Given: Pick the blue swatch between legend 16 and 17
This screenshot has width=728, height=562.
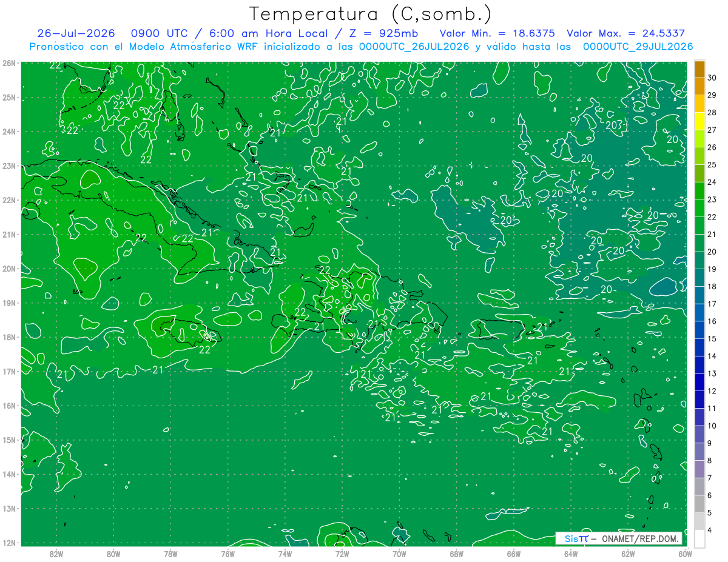Looking at the screenshot, I should click(699, 313).
